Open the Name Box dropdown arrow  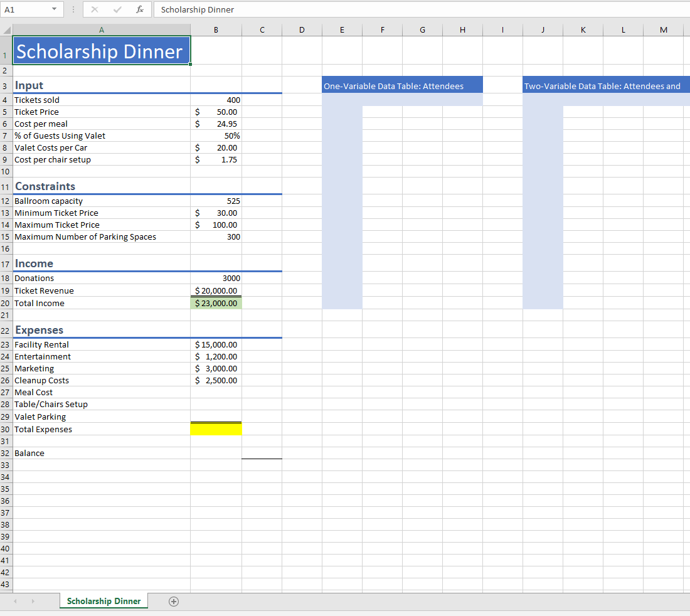click(x=54, y=9)
